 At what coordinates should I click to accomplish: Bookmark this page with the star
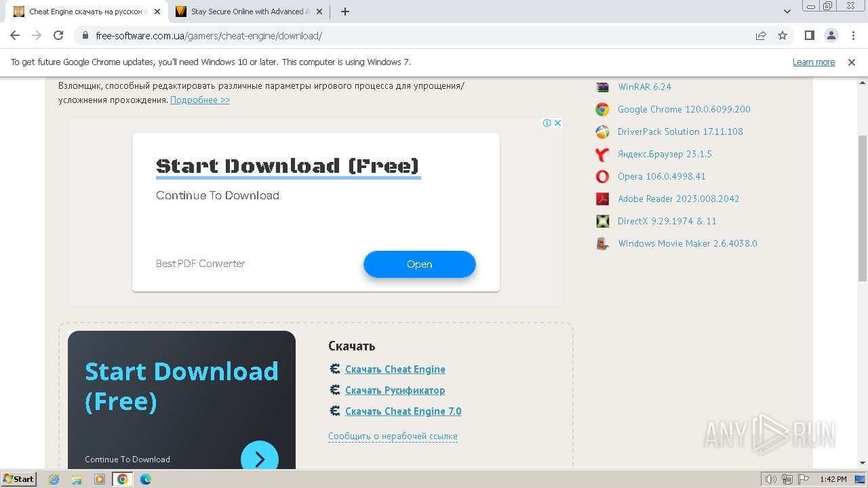point(783,35)
